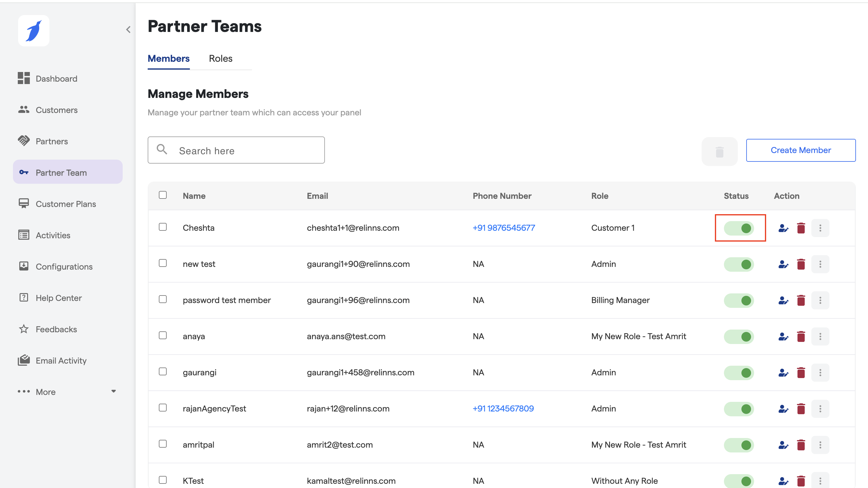Open the three-dot menu for password test member
Screen dimensions: 868x488
click(820, 300)
